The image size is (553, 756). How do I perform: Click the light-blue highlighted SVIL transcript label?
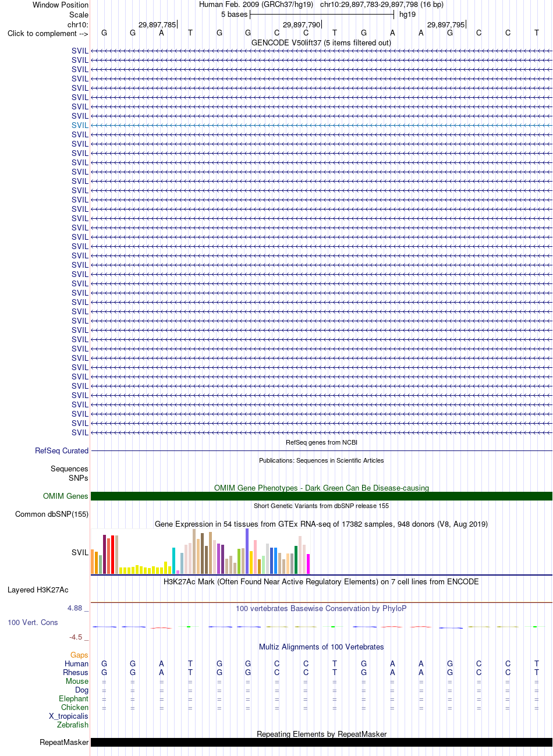click(80, 125)
